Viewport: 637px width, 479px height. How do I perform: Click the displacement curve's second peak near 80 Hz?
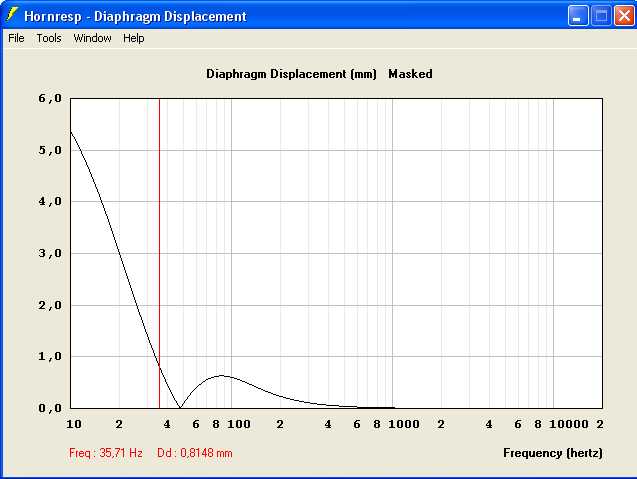pyautogui.click(x=222, y=376)
